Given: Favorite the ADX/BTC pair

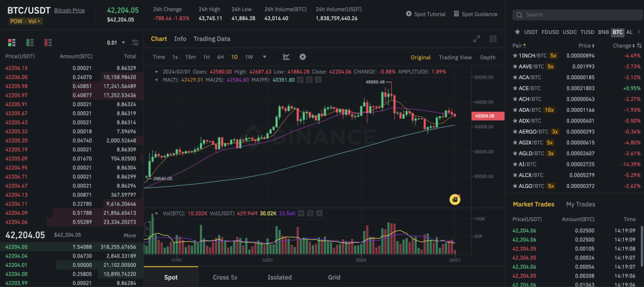Looking at the screenshot, I should point(515,121).
